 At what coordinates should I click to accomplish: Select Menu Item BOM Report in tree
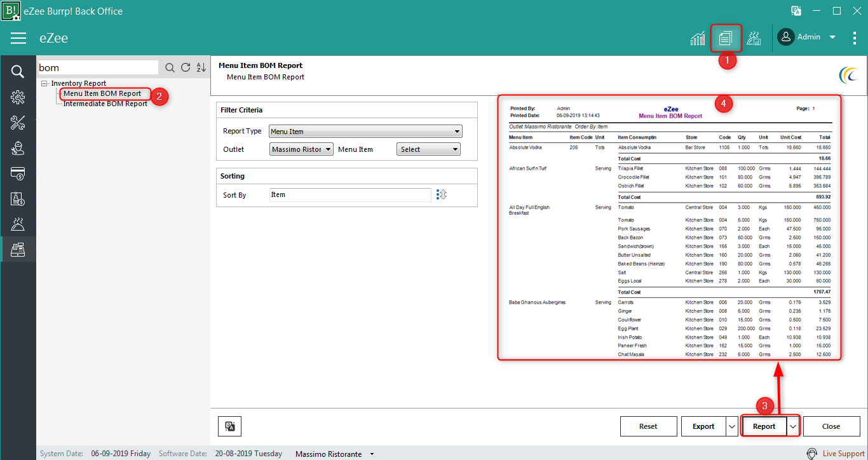pyautogui.click(x=102, y=93)
